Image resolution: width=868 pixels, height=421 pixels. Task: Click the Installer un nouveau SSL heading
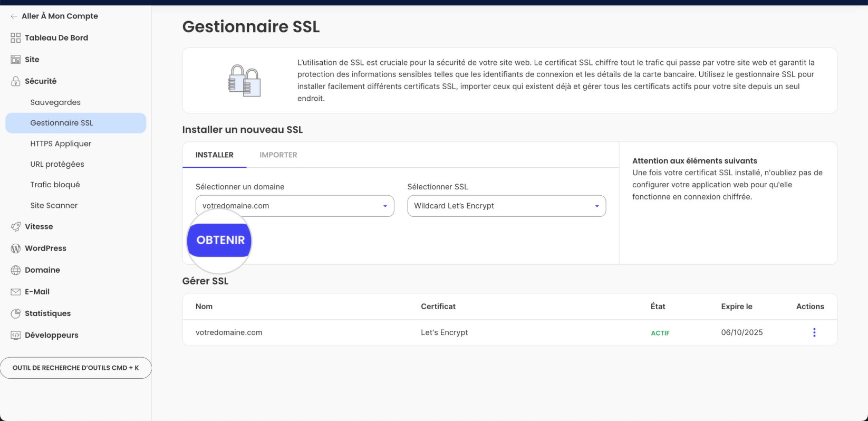click(243, 130)
